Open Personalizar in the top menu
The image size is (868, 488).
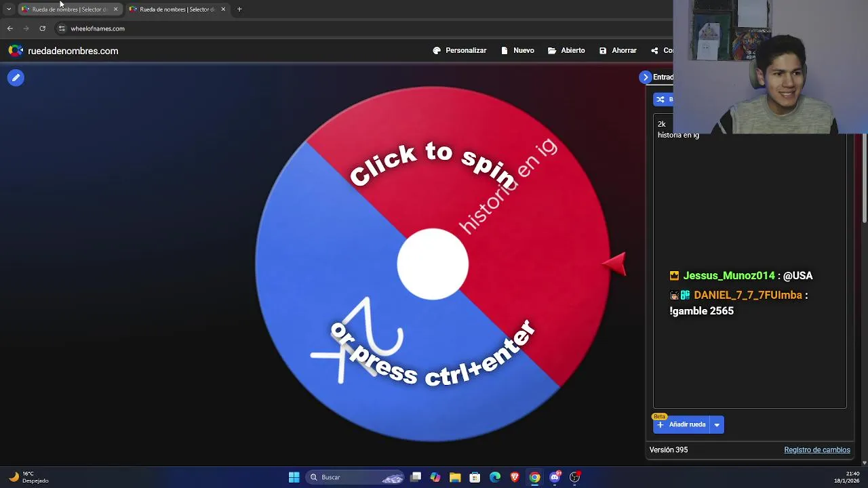460,51
